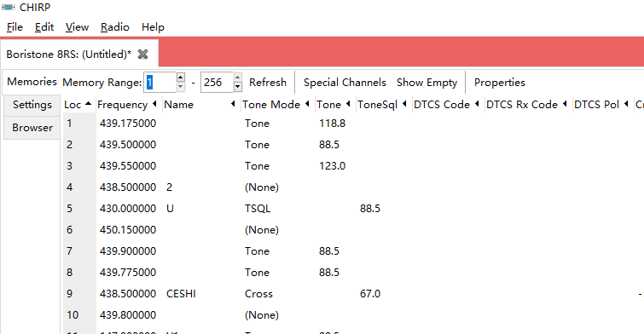This screenshot has width=644, height=334.
Task: Select frequency 439.775000 cell
Action: (x=128, y=273)
